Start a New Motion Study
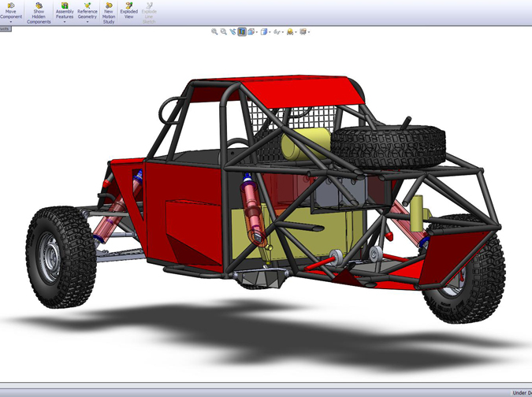The width and height of the screenshot is (532, 397). point(109,13)
